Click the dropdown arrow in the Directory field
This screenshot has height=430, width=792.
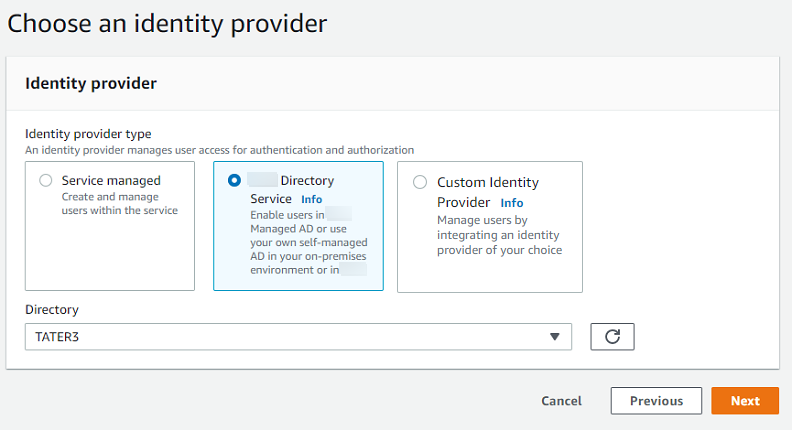pos(555,337)
